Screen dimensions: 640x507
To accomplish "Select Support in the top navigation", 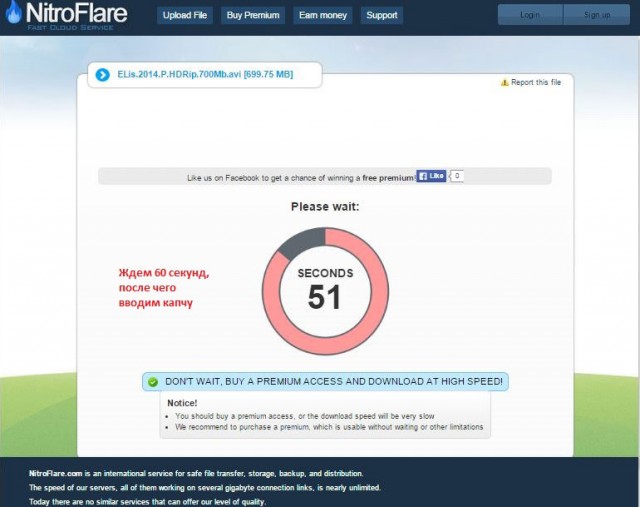I will click(x=381, y=15).
